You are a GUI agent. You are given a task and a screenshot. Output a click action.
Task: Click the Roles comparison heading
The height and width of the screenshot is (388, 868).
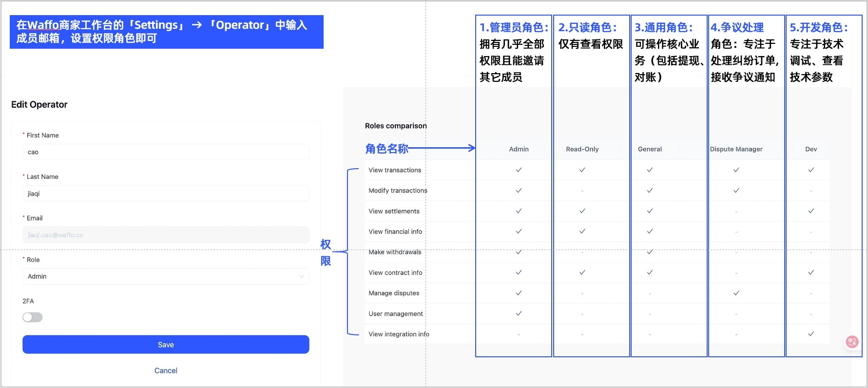396,126
